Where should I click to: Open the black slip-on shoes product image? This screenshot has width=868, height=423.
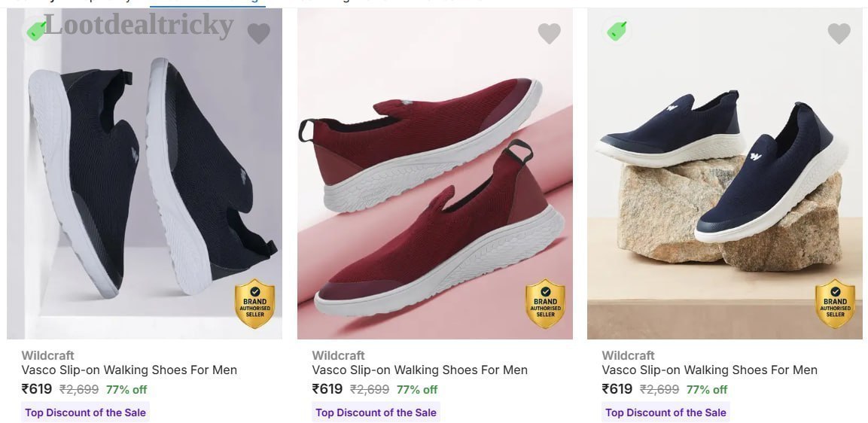(145, 174)
